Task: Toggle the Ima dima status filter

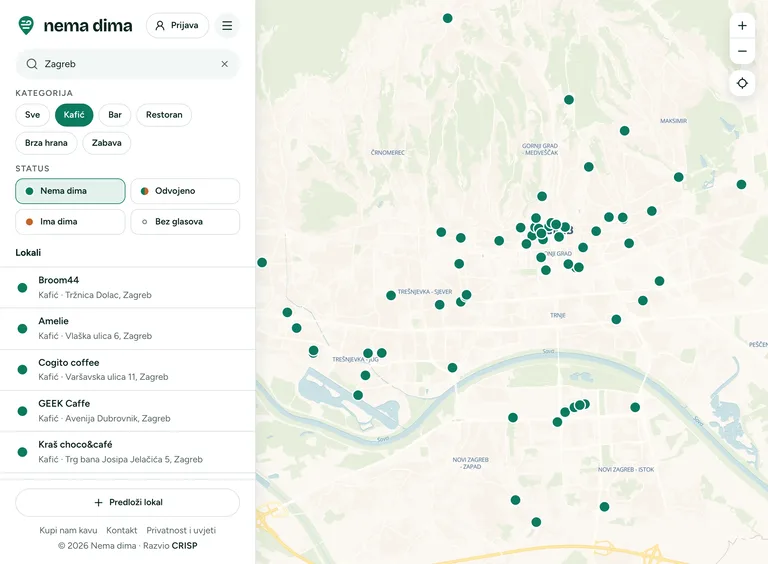Action: point(71,222)
